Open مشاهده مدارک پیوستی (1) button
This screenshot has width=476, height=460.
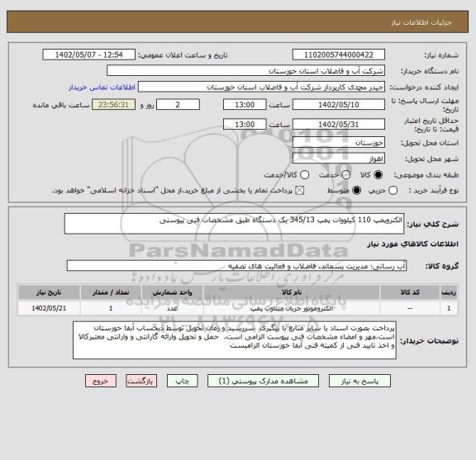(263, 381)
